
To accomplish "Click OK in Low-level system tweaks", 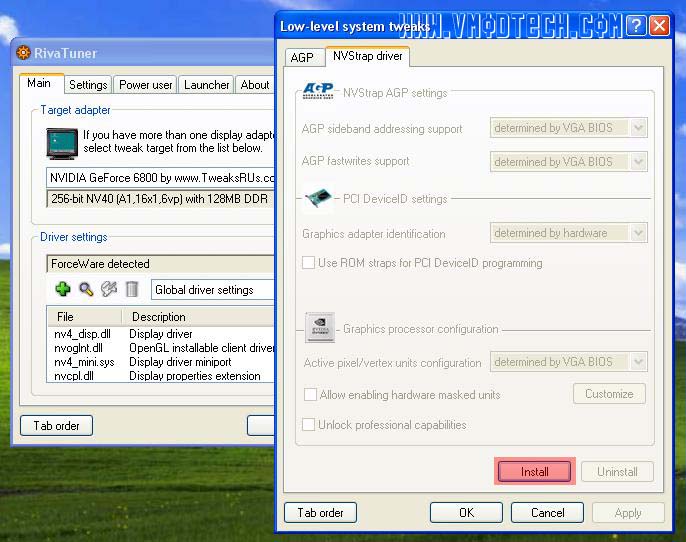I will pos(466,512).
